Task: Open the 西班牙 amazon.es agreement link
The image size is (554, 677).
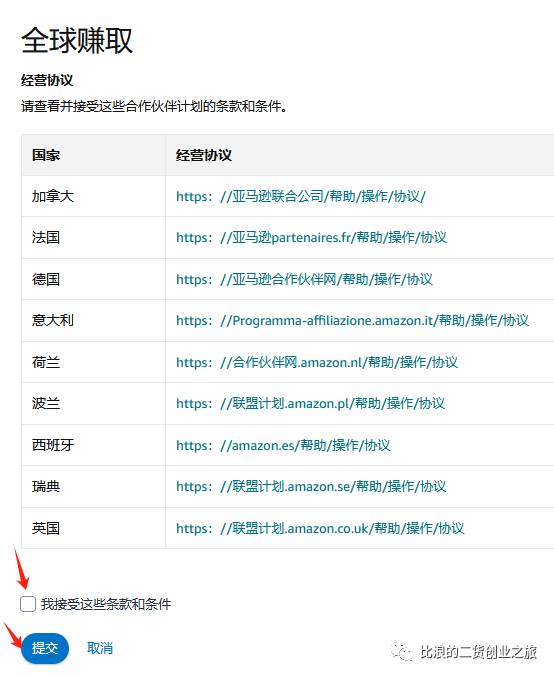Action: point(283,445)
